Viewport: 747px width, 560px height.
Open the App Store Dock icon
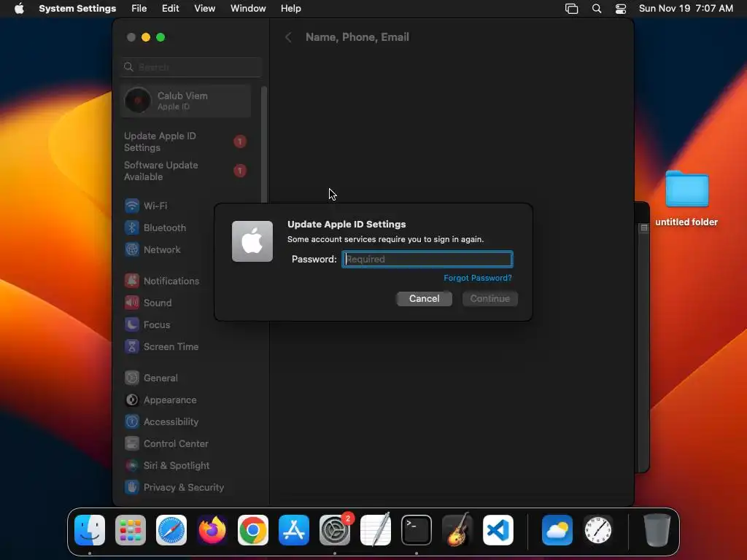coord(294,530)
